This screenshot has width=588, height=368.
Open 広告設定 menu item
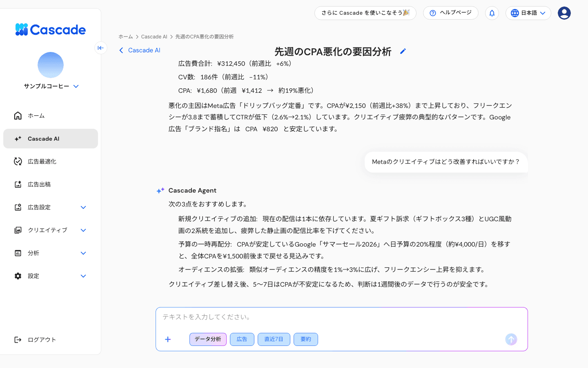51,207
